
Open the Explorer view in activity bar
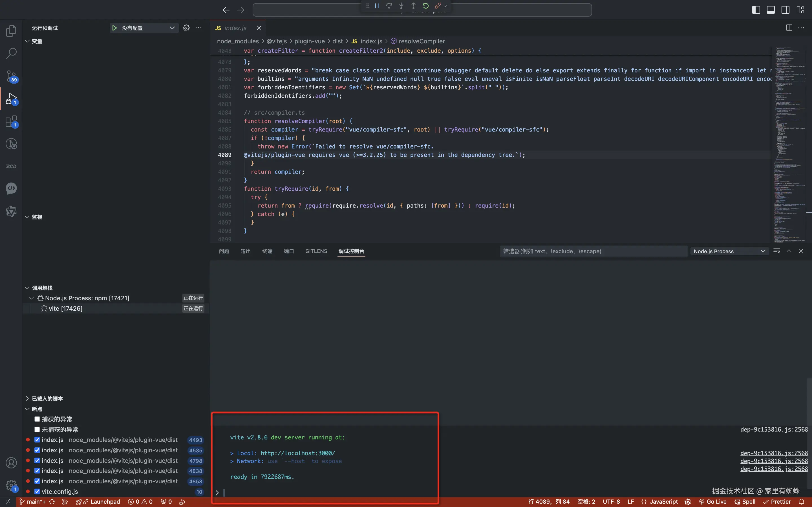tap(11, 31)
